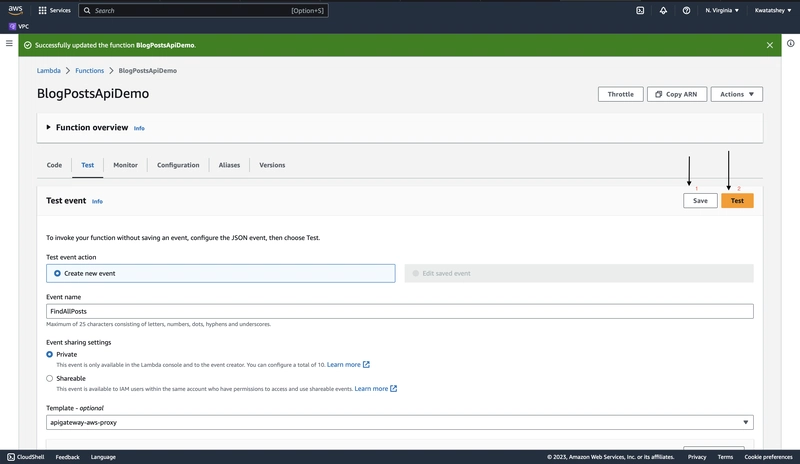
Task: Open the Kwatatshey account menu
Action: 772,10
